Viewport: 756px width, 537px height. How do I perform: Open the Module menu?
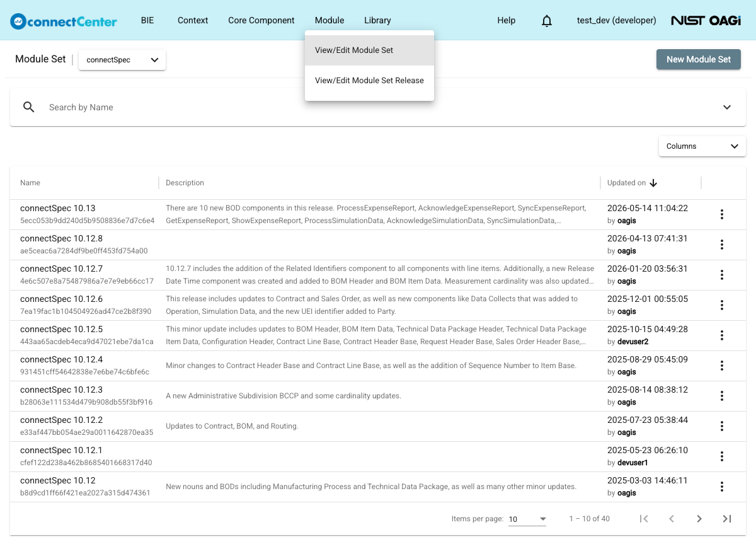tap(329, 20)
